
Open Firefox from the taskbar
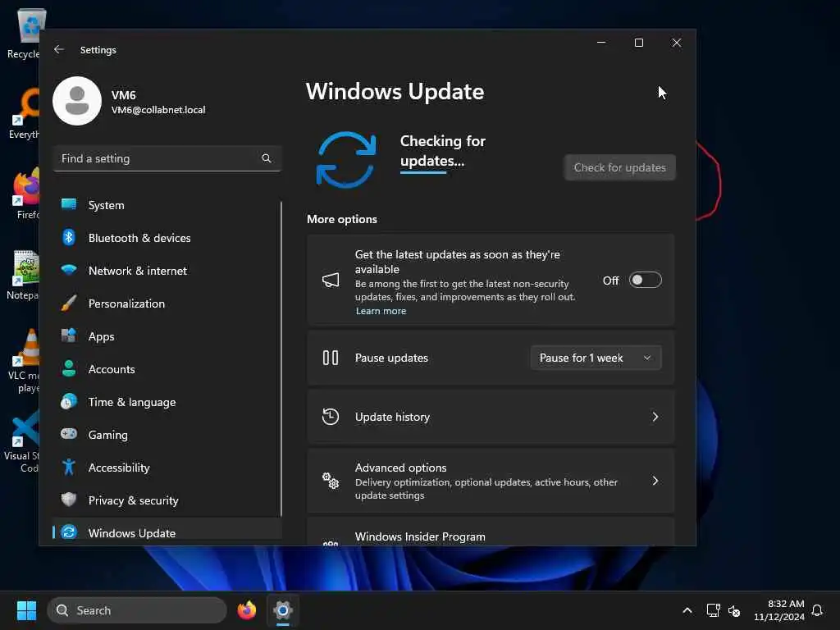click(x=247, y=610)
